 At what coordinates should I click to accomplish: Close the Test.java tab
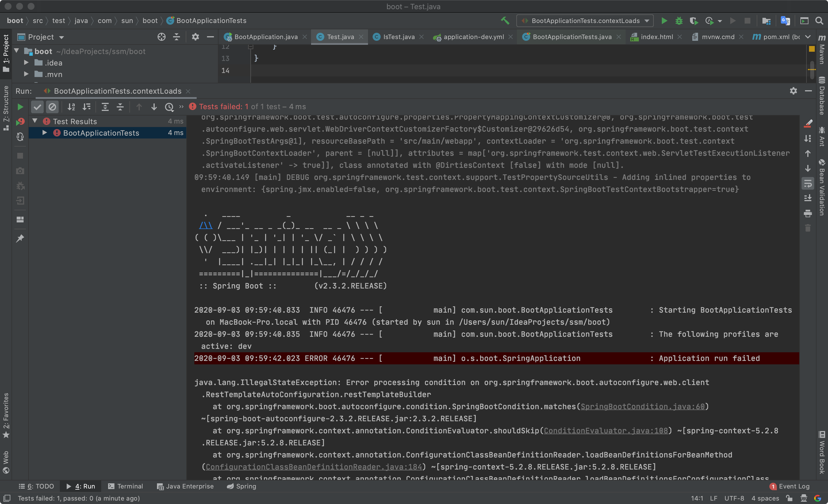pyautogui.click(x=361, y=37)
